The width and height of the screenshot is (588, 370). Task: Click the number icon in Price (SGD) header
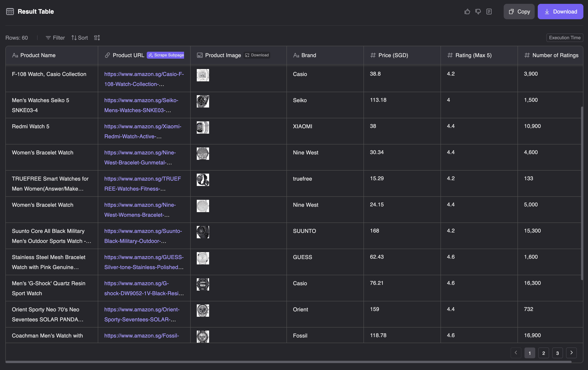tap(373, 55)
